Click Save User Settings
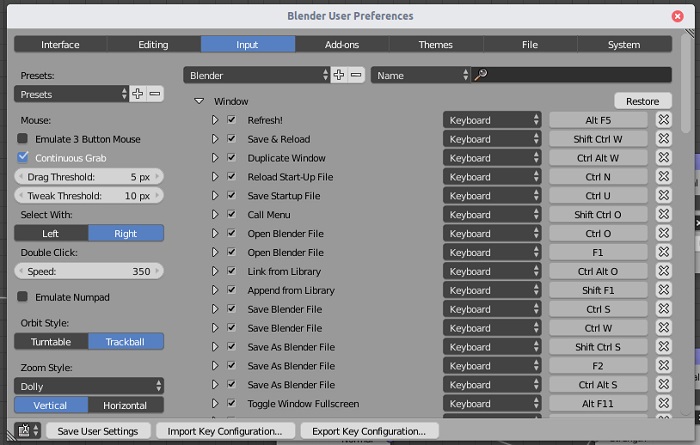700x445 pixels. pos(98,431)
